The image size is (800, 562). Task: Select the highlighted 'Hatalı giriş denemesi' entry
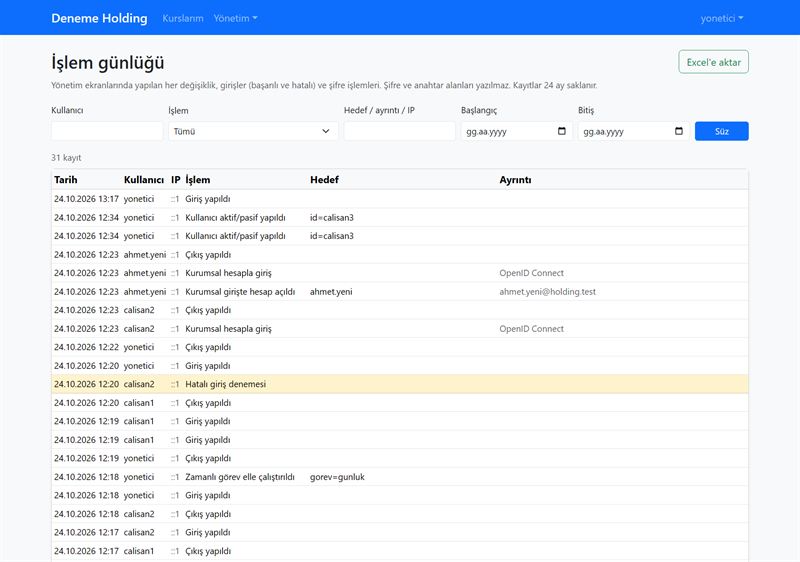click(399, 384)
